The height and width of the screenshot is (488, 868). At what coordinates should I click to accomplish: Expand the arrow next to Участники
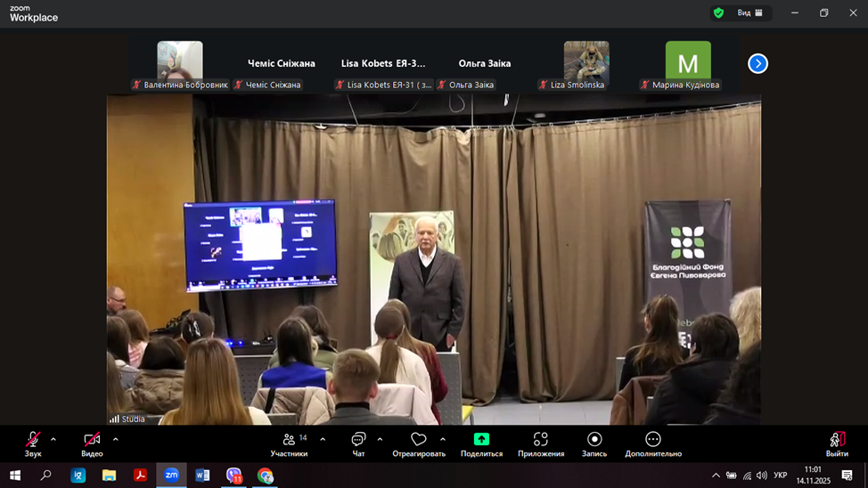pos(323,439)
